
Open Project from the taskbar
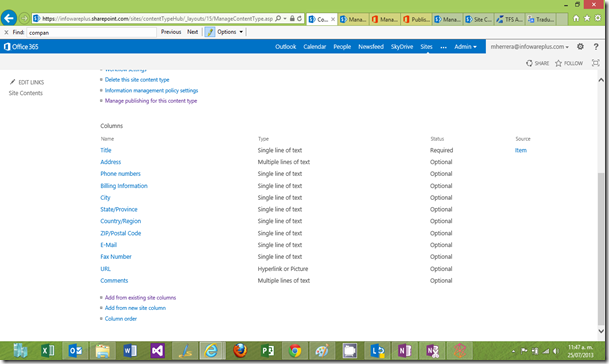coord(268,351)
